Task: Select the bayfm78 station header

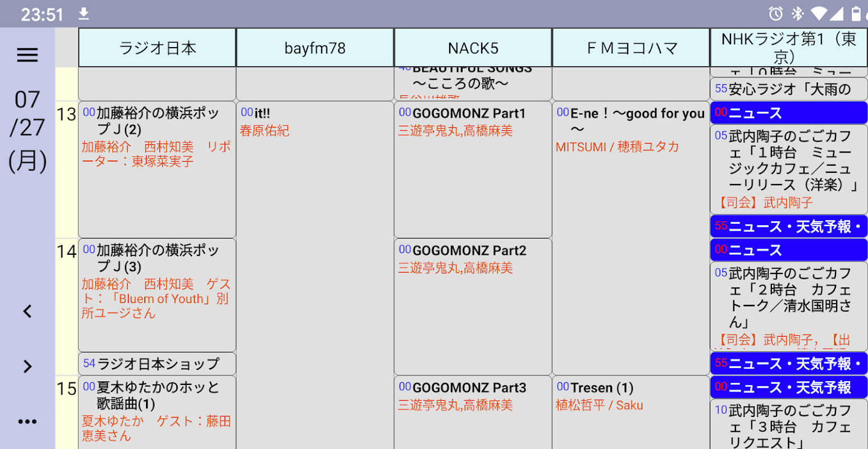Action: click(x=315, y=48)
